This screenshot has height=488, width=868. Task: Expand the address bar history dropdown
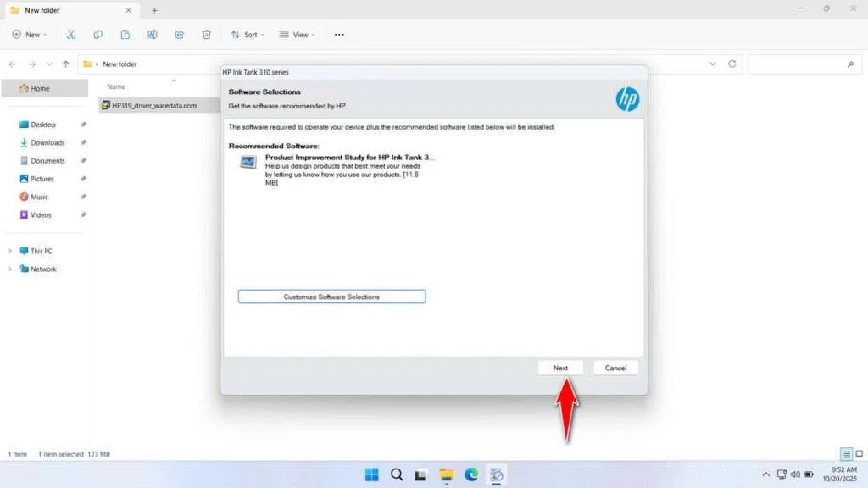pyautogui.click(x=712, y=64)
